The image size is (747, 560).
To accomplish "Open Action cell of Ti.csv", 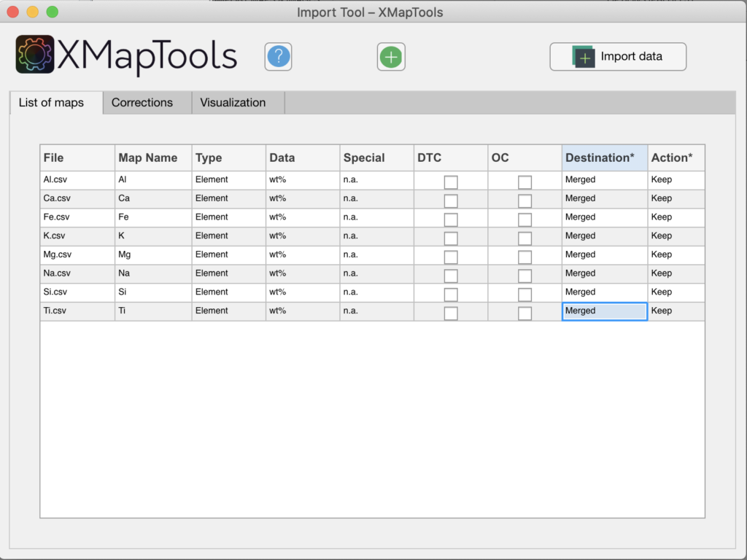I will click(676, 311).
